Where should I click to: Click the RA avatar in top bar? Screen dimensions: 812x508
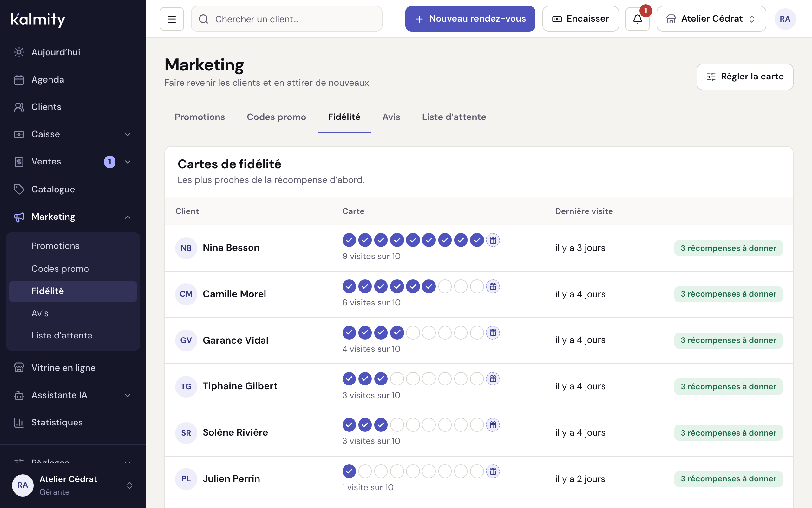[x=785, y=19]
